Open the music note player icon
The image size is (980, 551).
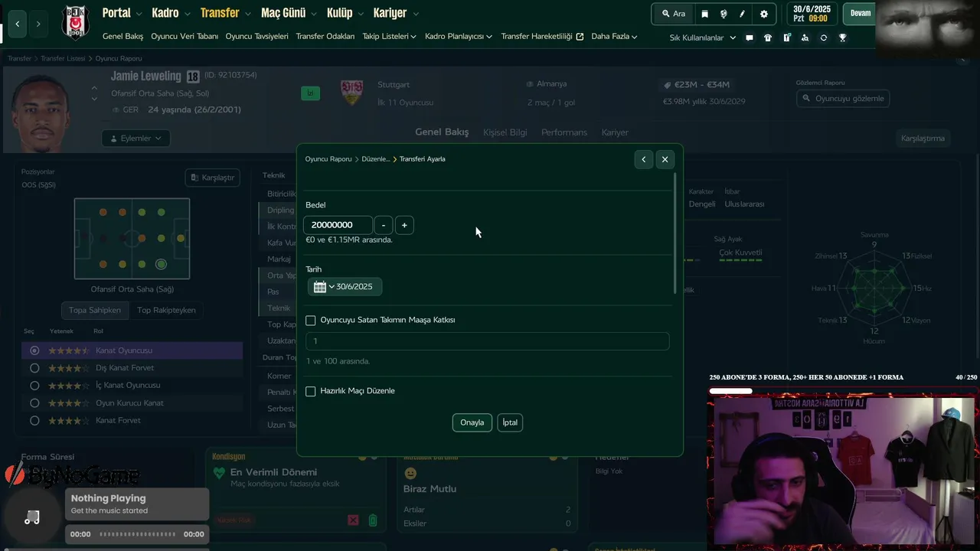pyautogui.click(x=31, y=517)
